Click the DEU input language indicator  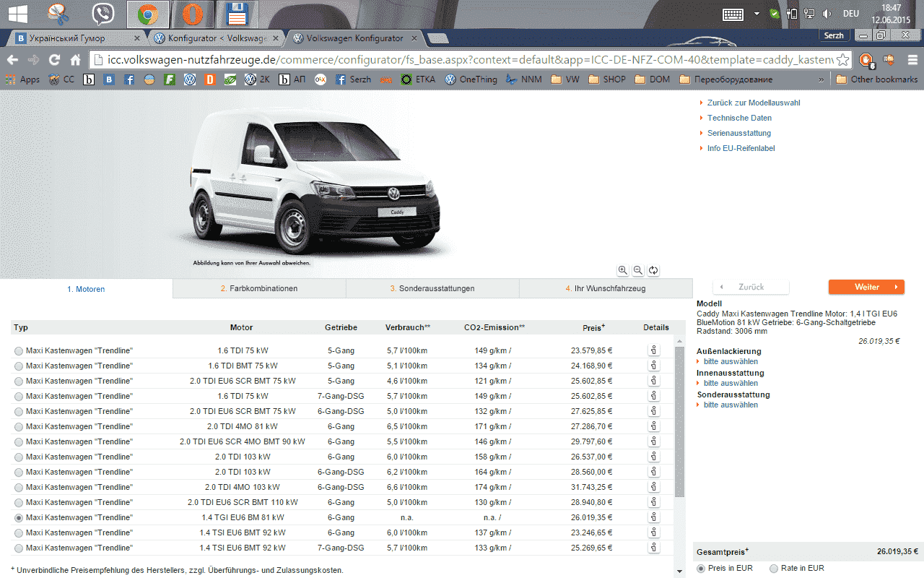click(851, 14)
